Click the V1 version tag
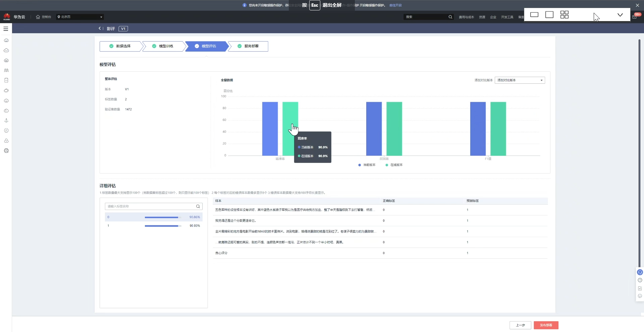 [x=123, y=29]
